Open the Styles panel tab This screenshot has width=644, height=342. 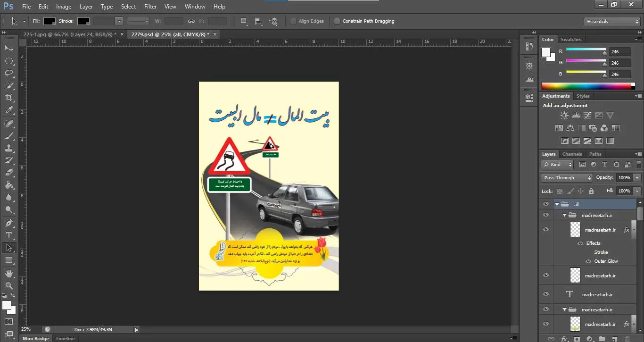tap(583, 96)
